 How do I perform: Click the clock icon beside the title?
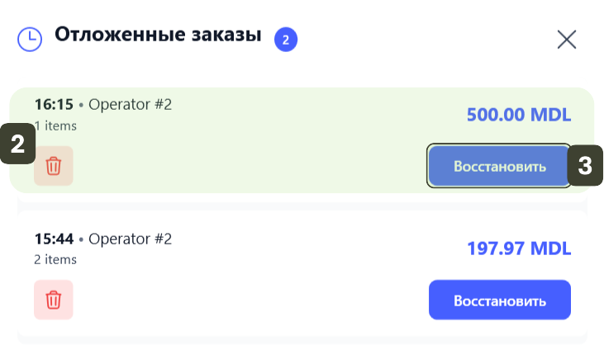pyautogui.click(x=30, y=39)
